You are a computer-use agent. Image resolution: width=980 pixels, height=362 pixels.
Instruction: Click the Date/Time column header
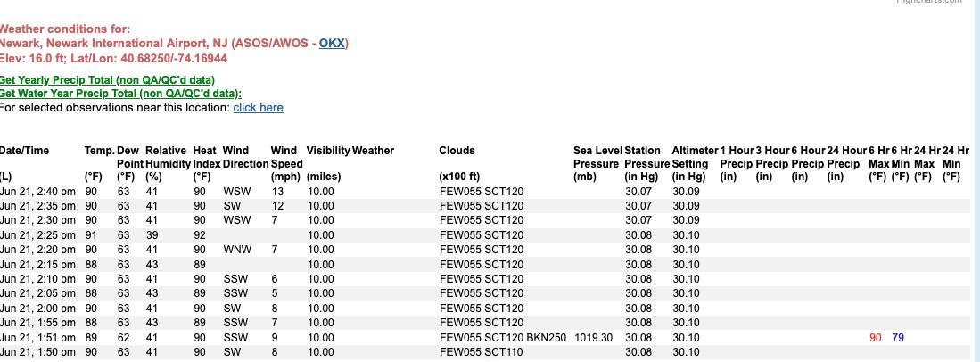tap(24, 151)
